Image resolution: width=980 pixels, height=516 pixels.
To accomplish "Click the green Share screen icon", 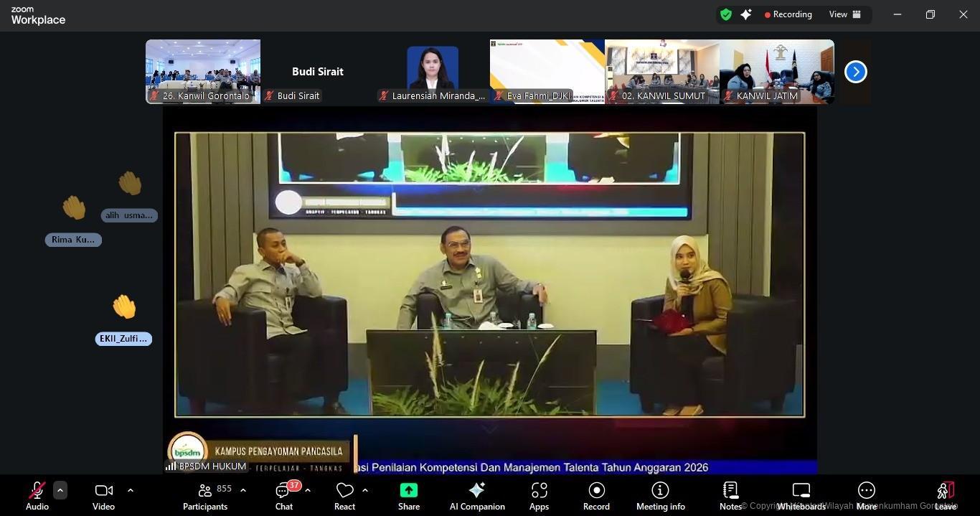I will point(408,490).
